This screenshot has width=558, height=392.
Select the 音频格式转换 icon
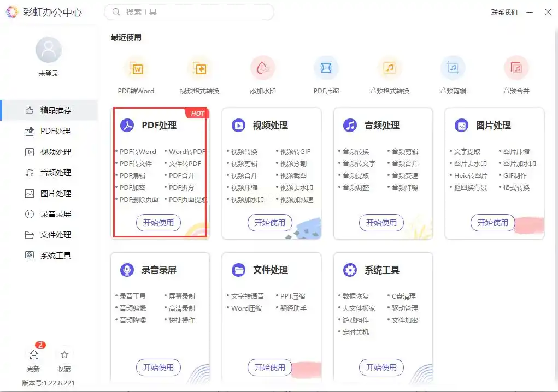pos(390,68)
